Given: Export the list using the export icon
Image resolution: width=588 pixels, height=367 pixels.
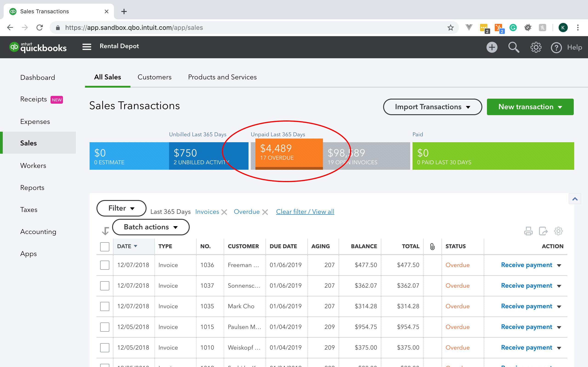Looking at the screenshot, I should coord(543,231).
